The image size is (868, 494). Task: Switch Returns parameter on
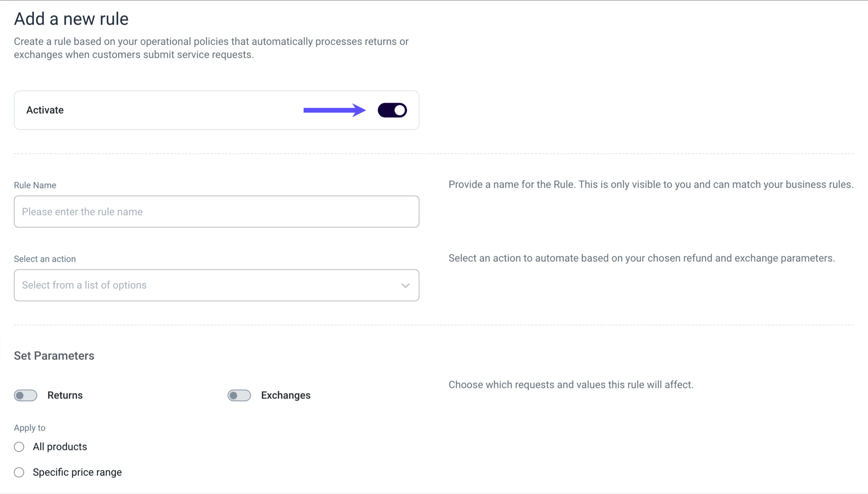pos(25,395)
